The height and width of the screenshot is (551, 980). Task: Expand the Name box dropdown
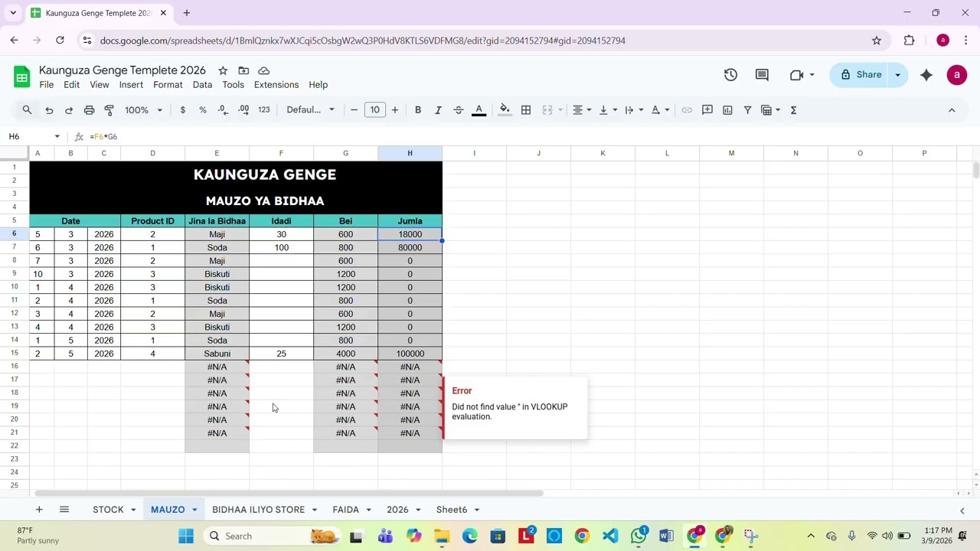coord(57,136)
